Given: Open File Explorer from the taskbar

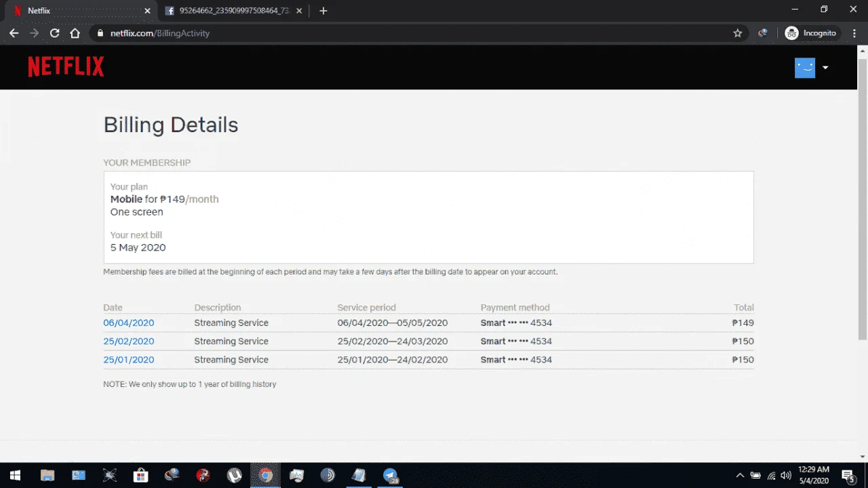Looking at the screenshot, I should 47,475.
